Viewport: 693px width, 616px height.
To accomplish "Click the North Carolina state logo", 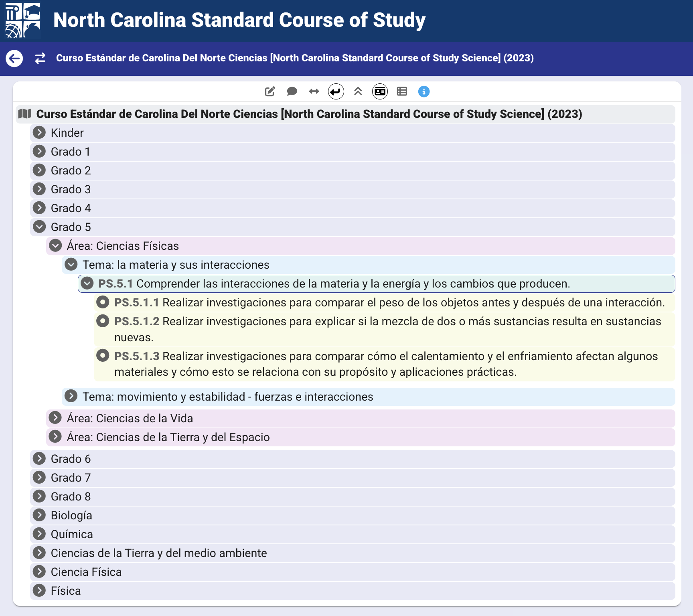I will [22, 20].
